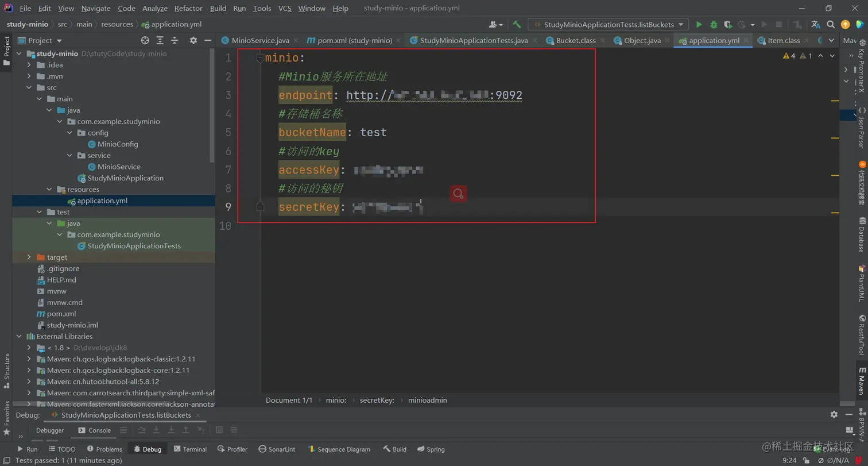868x466 pixels.
Task: Expand the .mvn folder
Action: click(x=29, y=76)
